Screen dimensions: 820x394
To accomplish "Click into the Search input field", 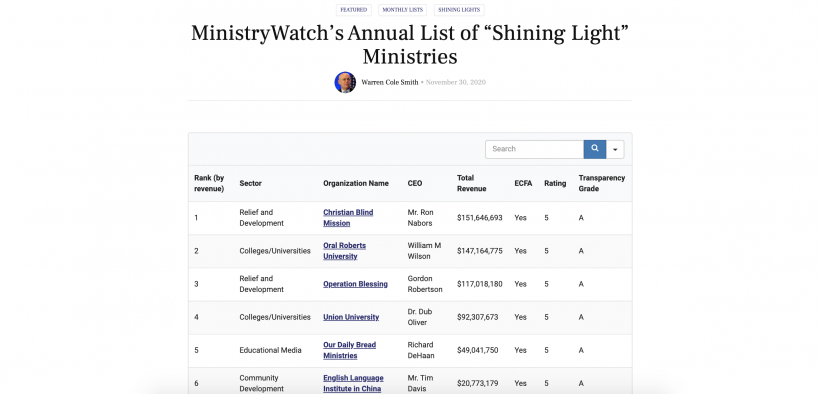I will tap(534, 149).
